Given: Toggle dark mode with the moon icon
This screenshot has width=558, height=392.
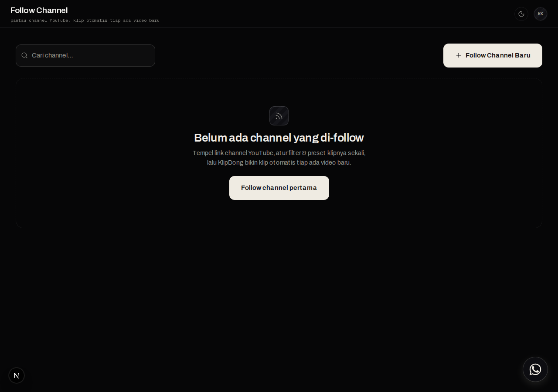Looking at the screenshot, I should (x=521, y=14).
